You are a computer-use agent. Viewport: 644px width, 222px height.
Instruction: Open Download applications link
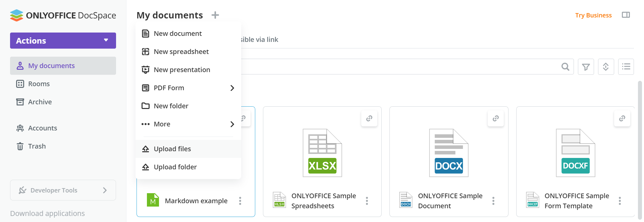47,213
